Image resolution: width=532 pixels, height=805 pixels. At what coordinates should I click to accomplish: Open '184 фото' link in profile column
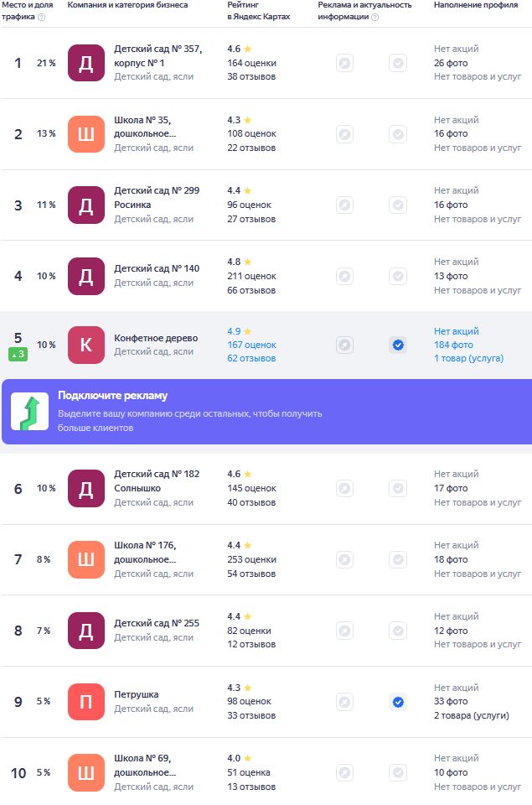(x=453, y=345)
